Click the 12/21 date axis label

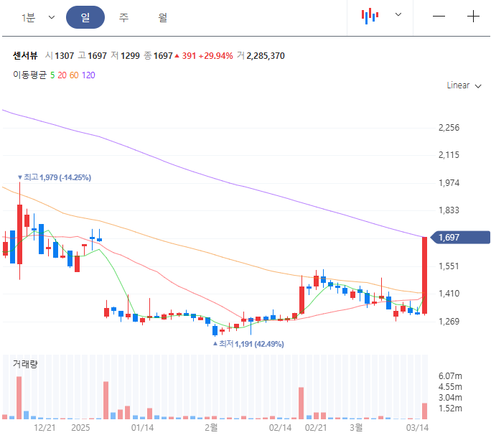[x=45, y=428]
